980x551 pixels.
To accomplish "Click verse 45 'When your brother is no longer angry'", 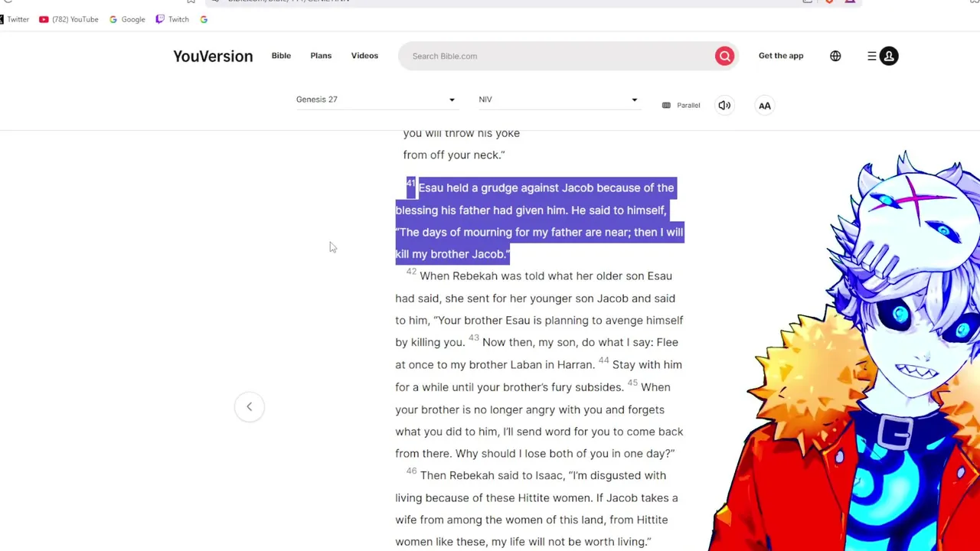I will pyautogui.click(x=539, y=420).
